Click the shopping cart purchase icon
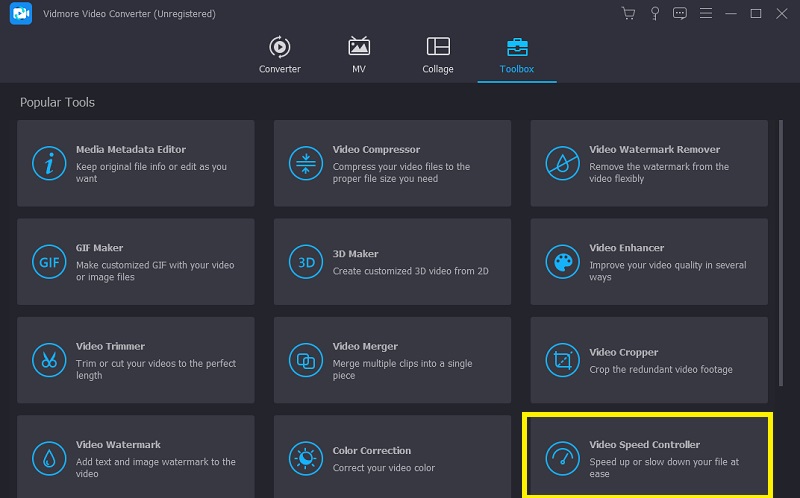Viewport: 800px width, 498px height. tap(628, 14)
